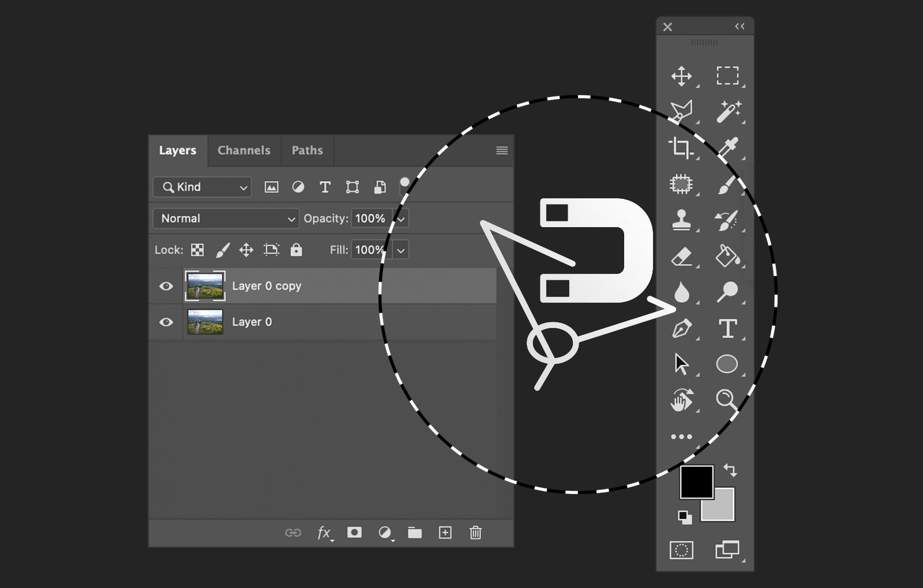The image size is (923, 588).
Task: Filter layers by shape layers
Action: (x=352, y=187)
